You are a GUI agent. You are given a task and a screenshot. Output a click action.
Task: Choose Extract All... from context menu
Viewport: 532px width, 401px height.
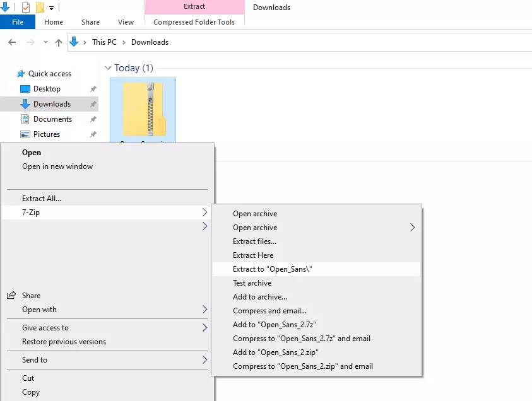[x=42, y=199]
